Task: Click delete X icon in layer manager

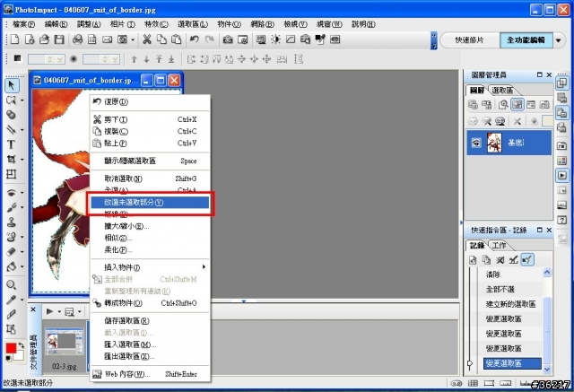Action: click(517, 121)
